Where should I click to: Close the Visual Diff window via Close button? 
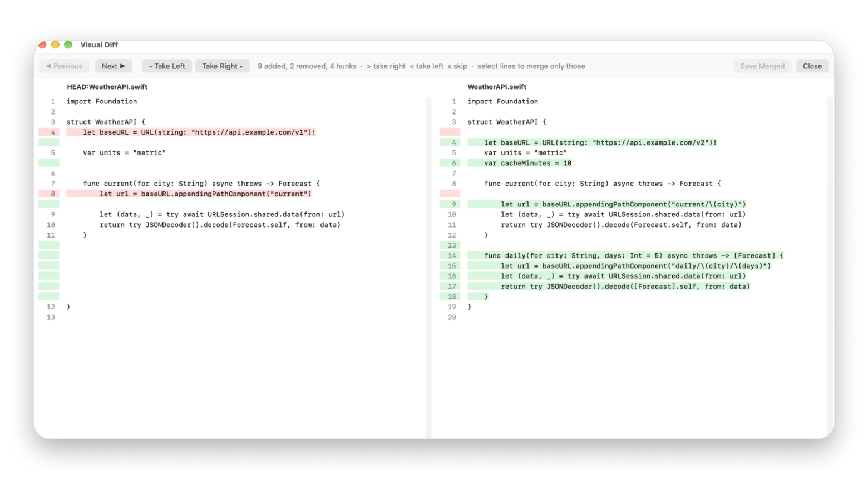[812, 66]
